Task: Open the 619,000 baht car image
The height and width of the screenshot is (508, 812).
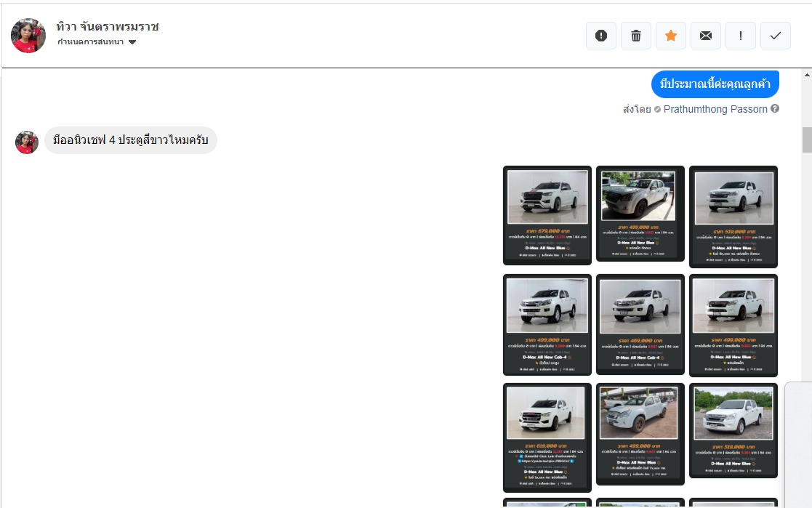Action: click(x=547, y=438)
